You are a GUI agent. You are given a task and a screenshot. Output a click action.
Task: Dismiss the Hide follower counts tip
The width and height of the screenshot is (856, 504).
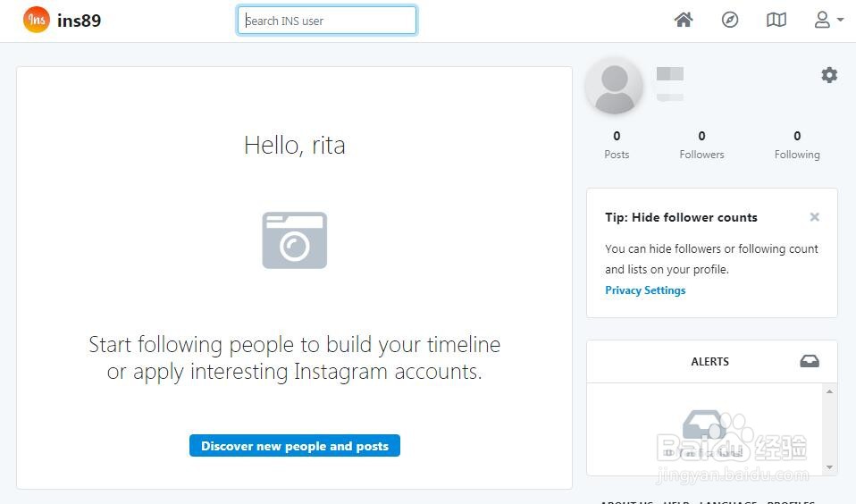pos(814,217)
